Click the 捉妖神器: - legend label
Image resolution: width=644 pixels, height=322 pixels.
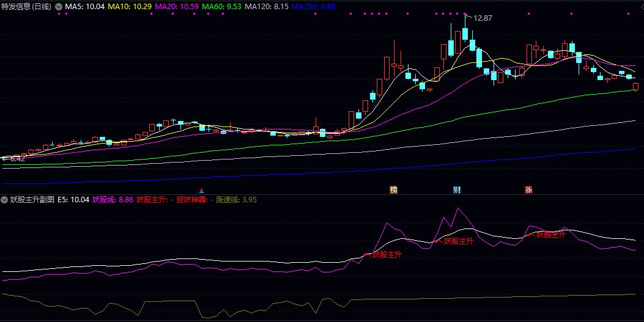coord(194,200)
